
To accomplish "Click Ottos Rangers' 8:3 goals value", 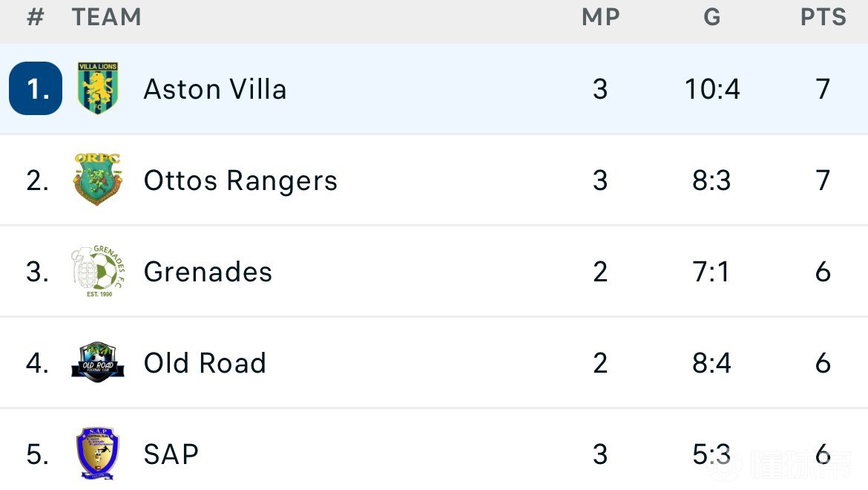I will pyautogui.click(x=712, y=180).
